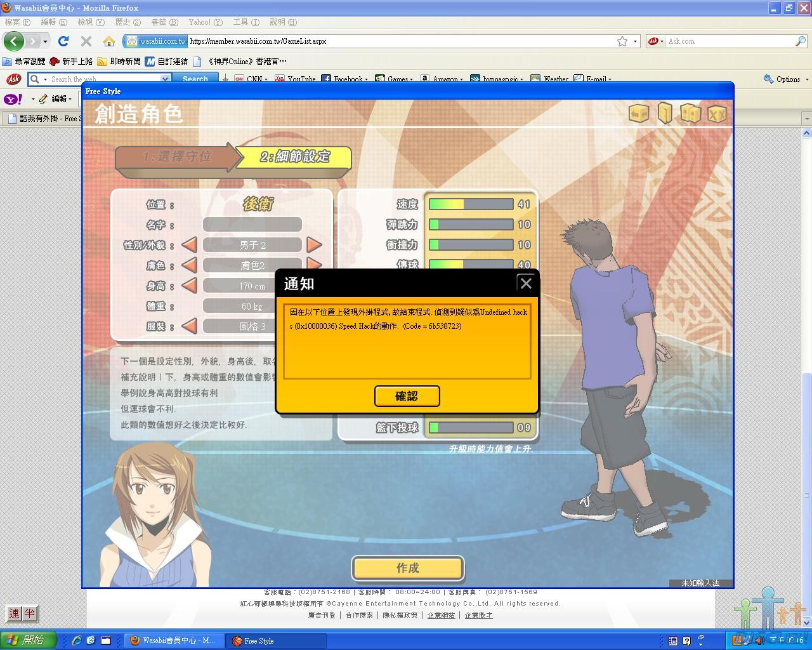
Task: Click 確認 button in notification dialog
Action: point(407,396)
